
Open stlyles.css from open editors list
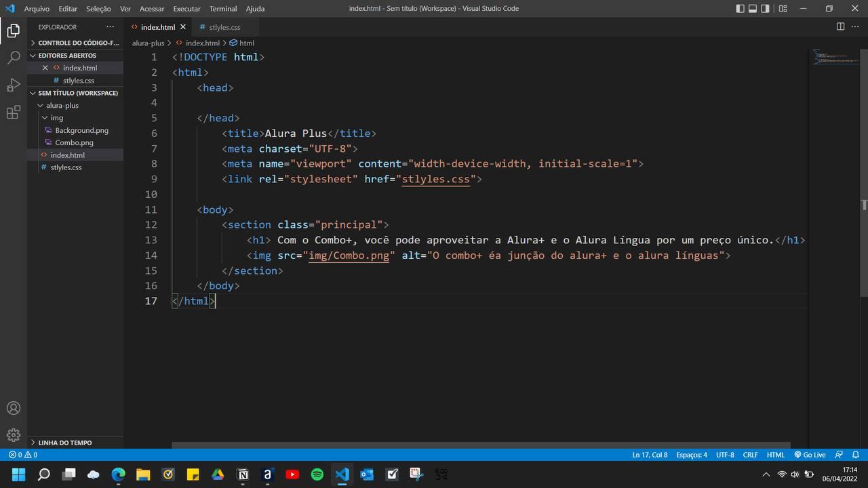point(75,81)
